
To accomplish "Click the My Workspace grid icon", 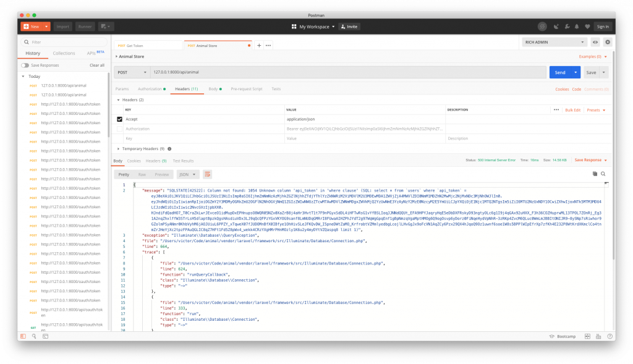I will coord(294,27).
